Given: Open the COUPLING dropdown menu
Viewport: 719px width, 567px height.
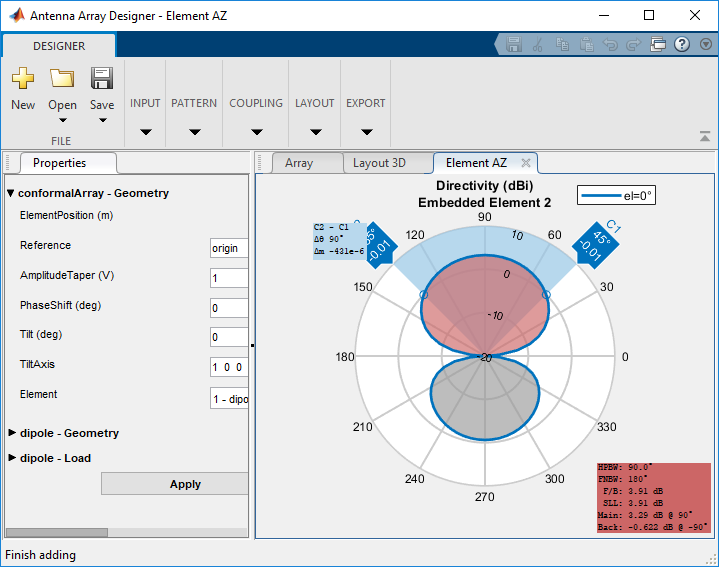Looking at the screenshot, I should click(256, 131).
